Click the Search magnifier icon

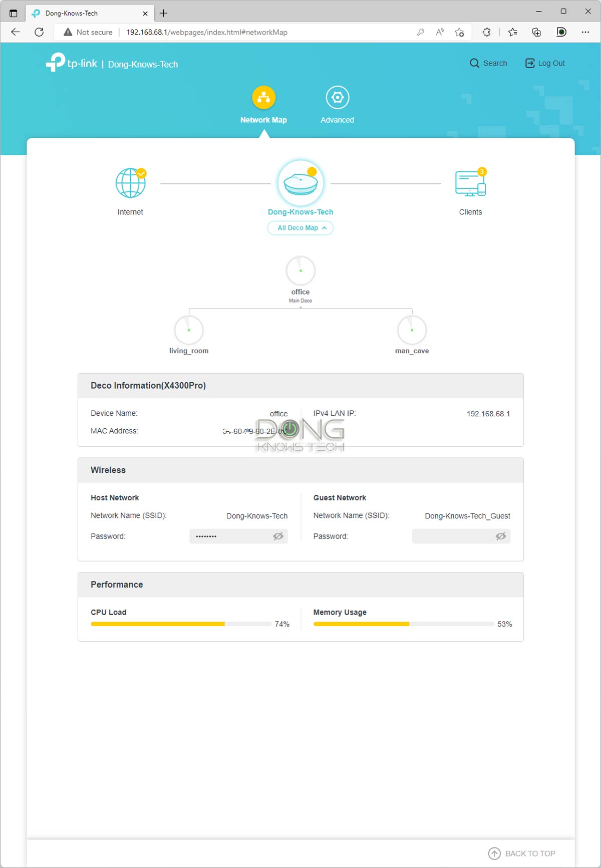tap(474, 63)
